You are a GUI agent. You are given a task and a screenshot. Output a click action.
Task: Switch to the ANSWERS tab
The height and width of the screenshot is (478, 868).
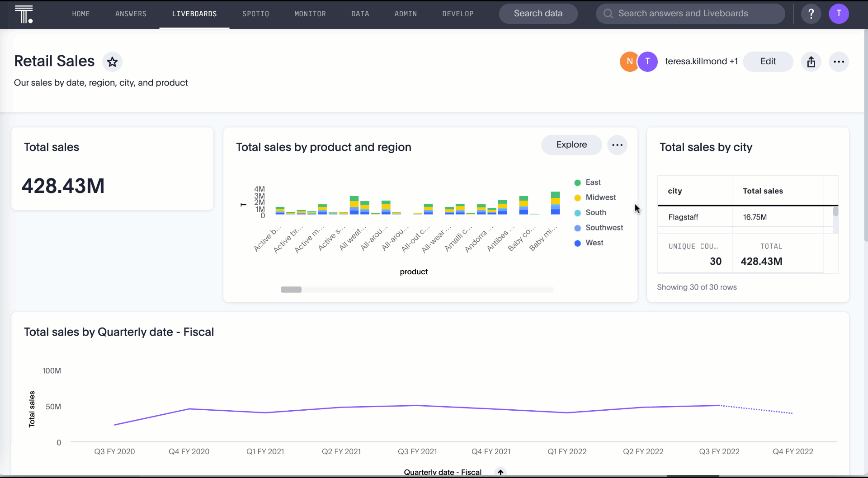point(131,14)
